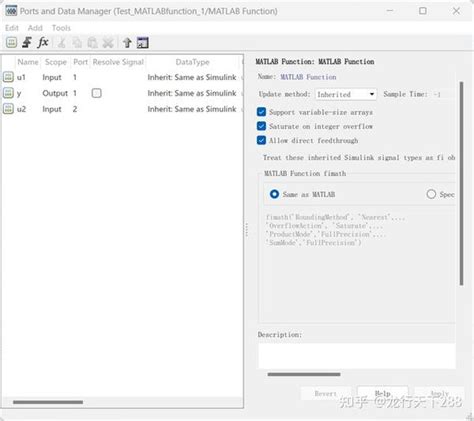Click the Paste toolbar icon
Image resolution: width=474 pixels, height=421 pixels.
click(x=92, y=43)
